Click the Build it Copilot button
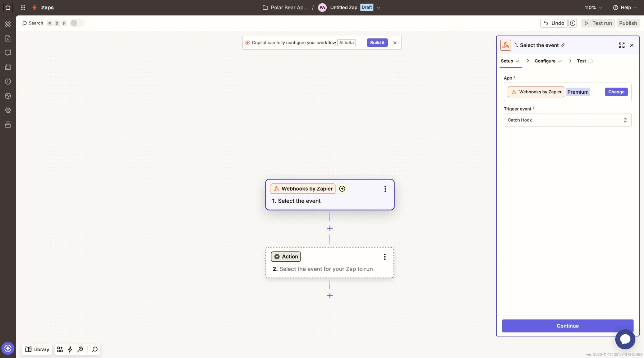This screenshot has height=358, width=644. [377, 43]
